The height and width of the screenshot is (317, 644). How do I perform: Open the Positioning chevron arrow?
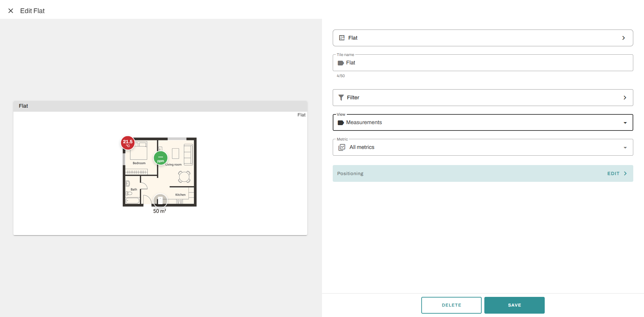point(625,173)
